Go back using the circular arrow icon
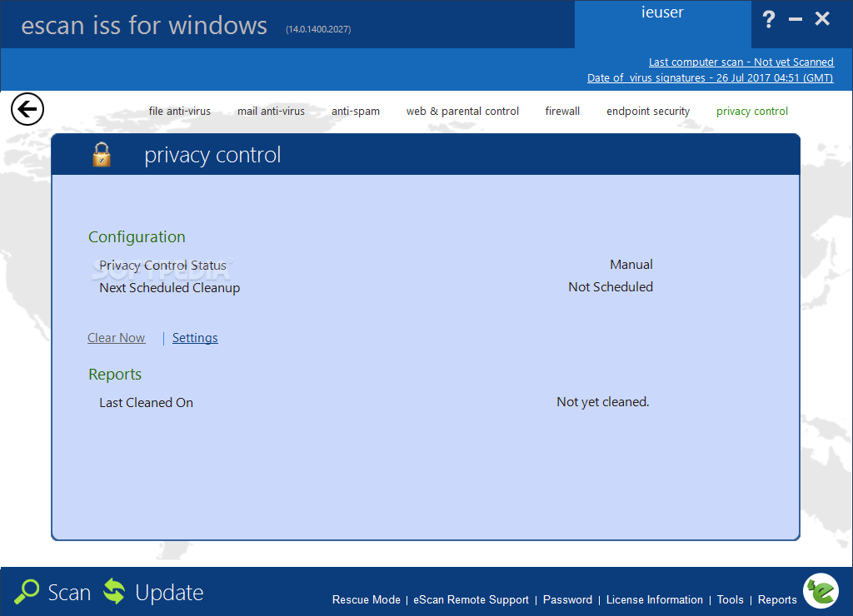 (27, 109)
